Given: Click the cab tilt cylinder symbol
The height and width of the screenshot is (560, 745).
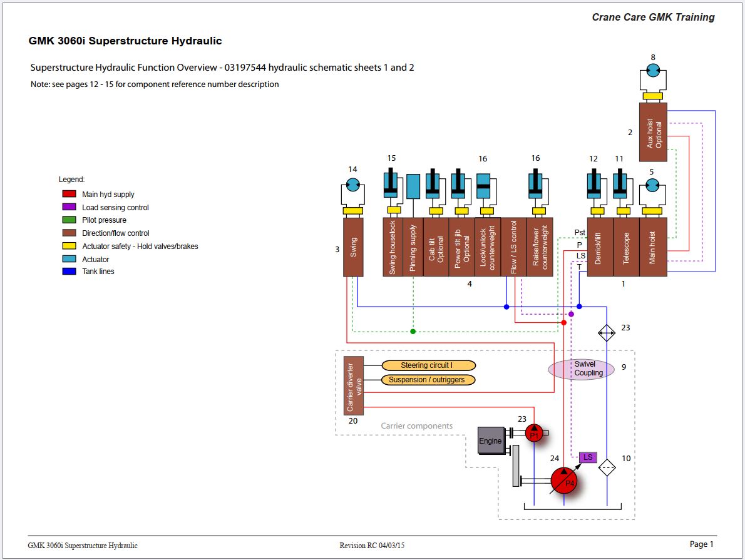Looking at the screenshot, I should coord(433,183).
